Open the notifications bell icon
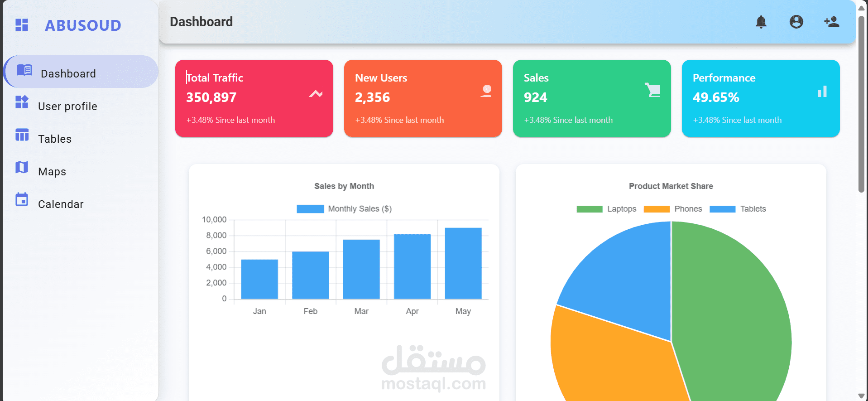The width and height of the screenshot is (868, 401). (761, 22)
